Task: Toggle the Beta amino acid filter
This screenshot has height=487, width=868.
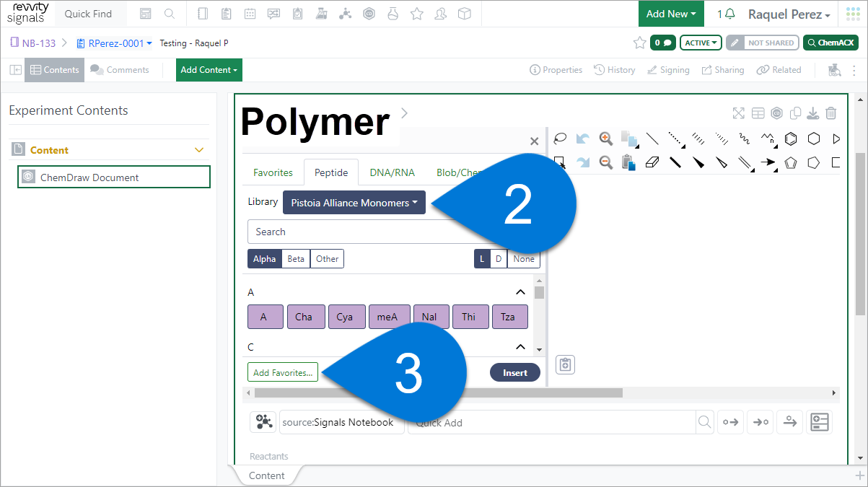Action: (x=296, y=259)
